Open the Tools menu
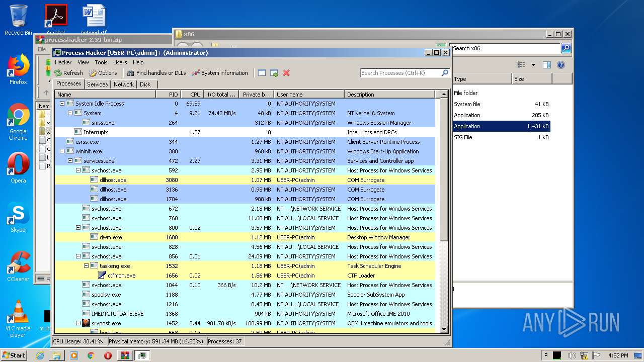 (101, 62)
